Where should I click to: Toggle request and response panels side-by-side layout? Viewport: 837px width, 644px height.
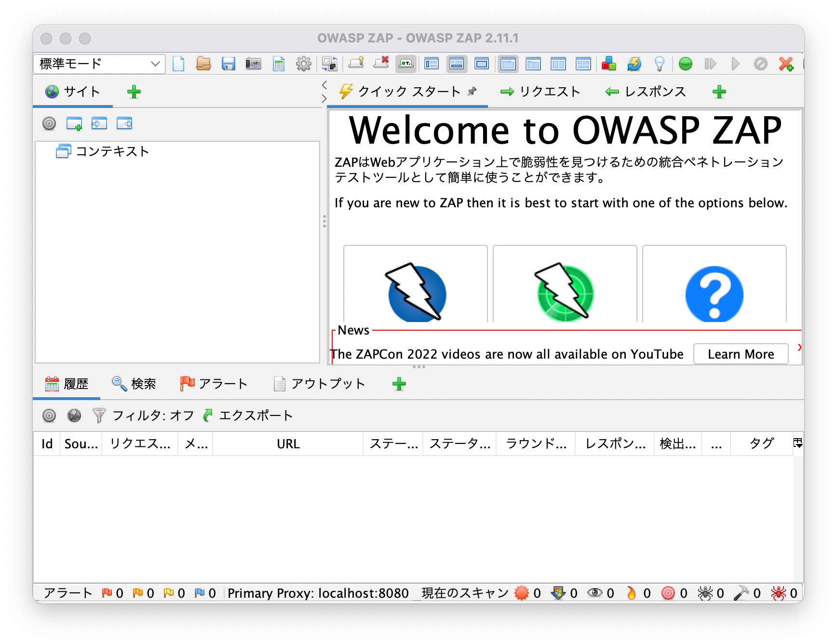point(558,64)
